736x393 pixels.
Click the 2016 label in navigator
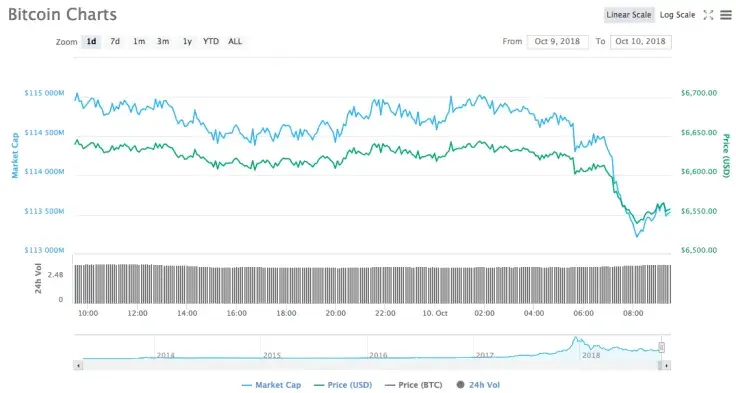378,355
